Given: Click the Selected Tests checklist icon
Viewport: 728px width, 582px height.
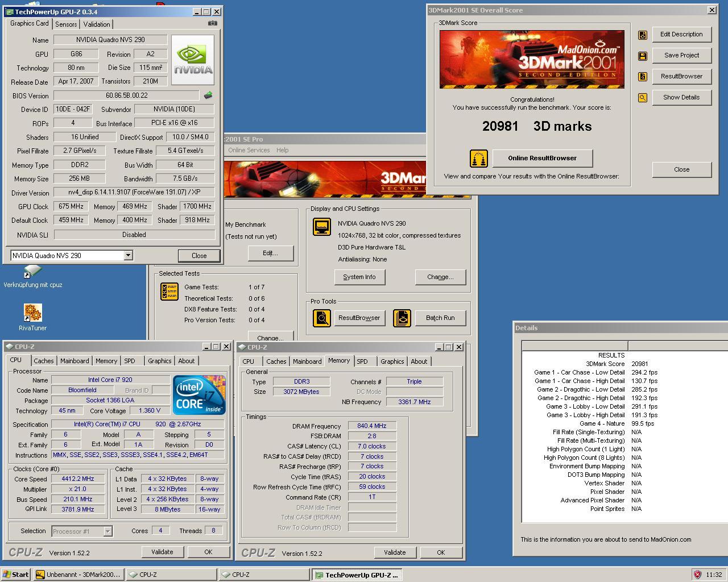Looking at the screenshot, I should 169,292.
